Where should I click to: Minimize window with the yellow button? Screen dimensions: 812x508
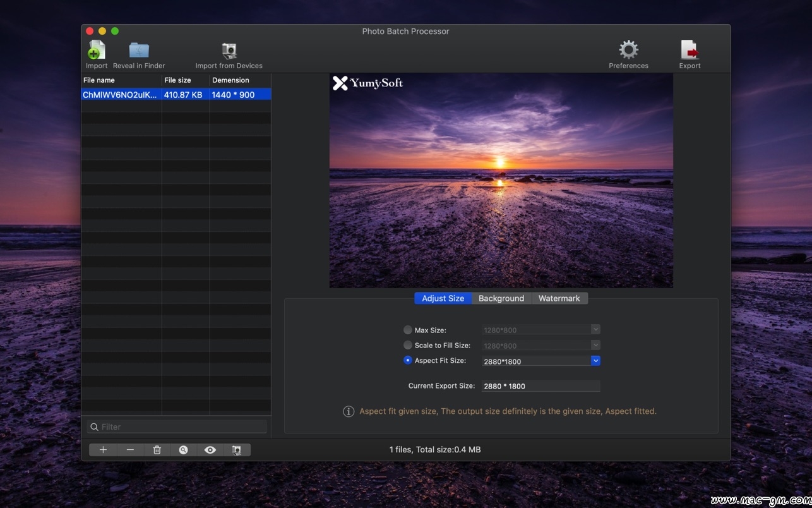102,31
